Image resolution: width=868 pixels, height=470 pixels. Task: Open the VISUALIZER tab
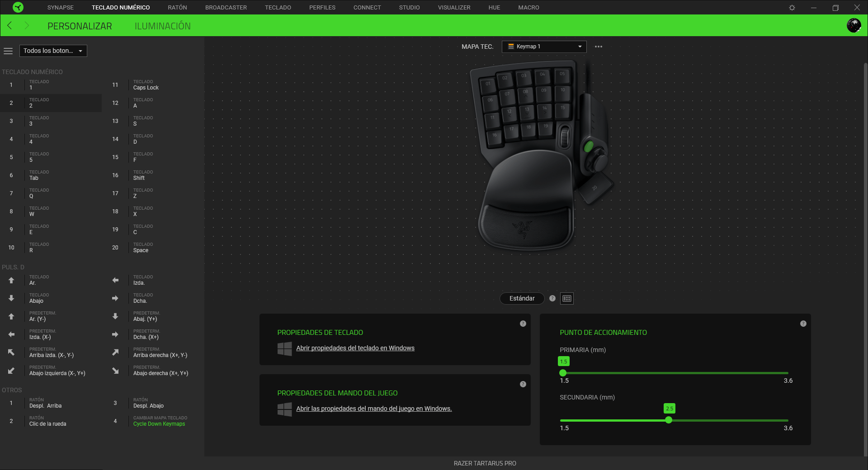click(x=454, y=8)
